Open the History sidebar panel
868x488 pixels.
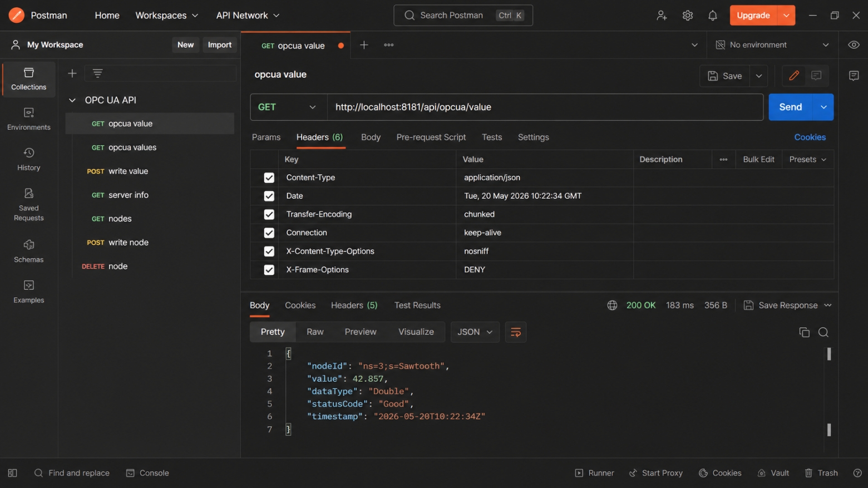tap(29, 159)
